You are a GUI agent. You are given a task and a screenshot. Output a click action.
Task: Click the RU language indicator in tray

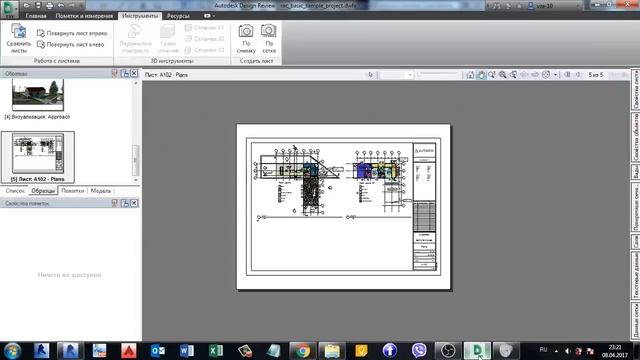(543, 350)
